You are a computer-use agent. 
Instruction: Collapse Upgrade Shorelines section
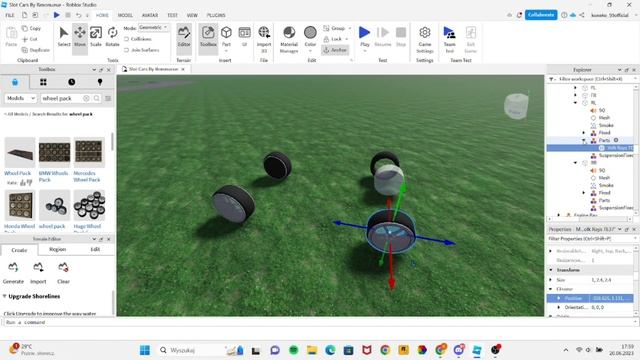(4, 296)
